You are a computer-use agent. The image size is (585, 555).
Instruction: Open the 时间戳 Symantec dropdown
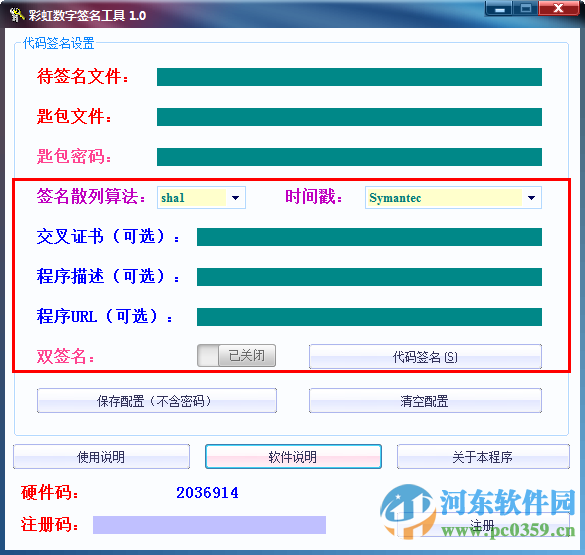(x=453, y=197)
